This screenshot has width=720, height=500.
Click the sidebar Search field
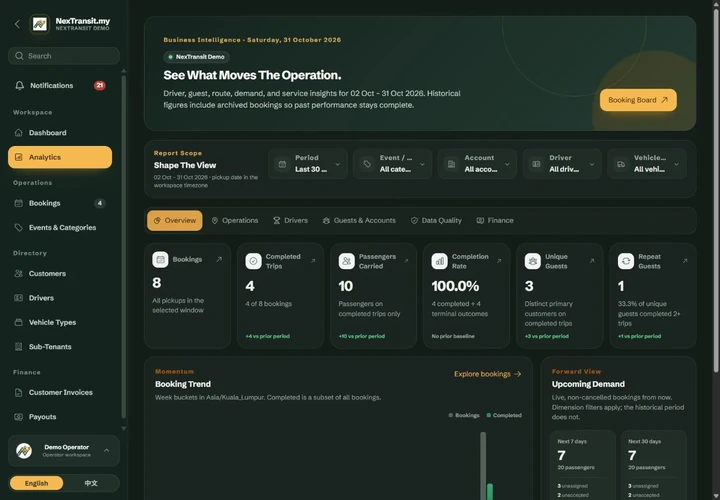tap(64, 56)
